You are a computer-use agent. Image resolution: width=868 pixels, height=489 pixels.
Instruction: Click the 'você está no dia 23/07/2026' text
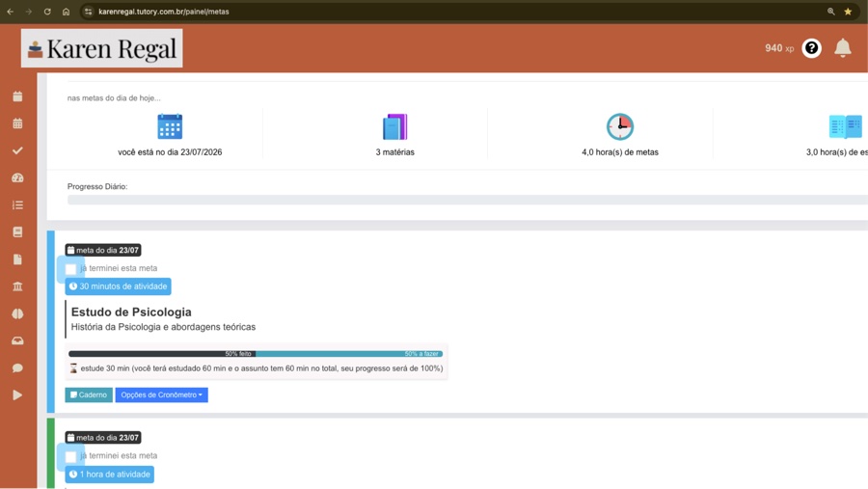[170, 152]
